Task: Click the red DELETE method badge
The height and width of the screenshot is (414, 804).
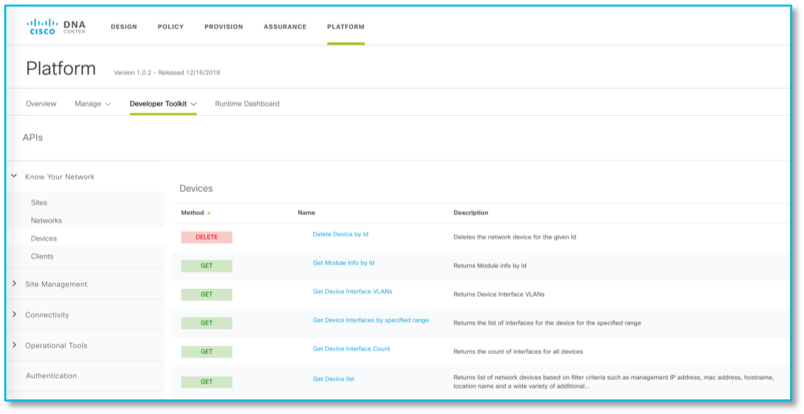Action: pyautogui.click(x=207, y=237)
